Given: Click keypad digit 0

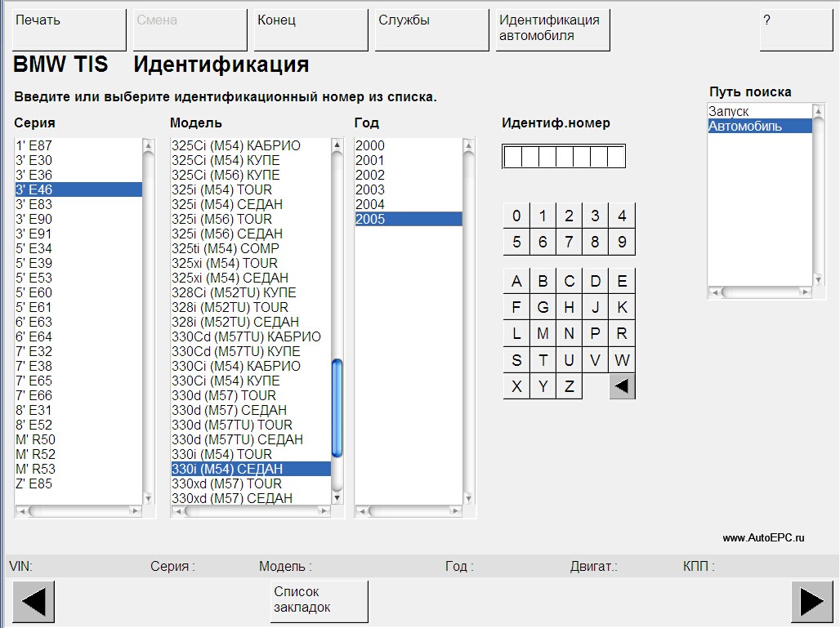Looking at the screenshot, I should click(516, 216).
